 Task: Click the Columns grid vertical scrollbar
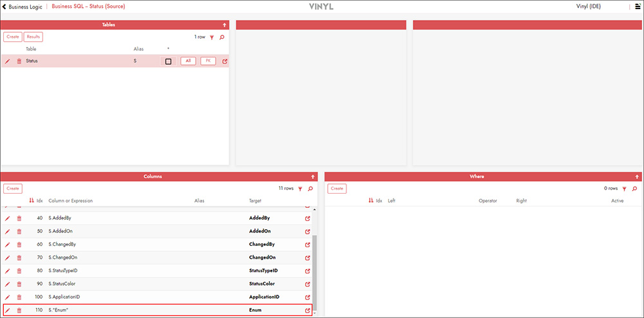(315, 270)
